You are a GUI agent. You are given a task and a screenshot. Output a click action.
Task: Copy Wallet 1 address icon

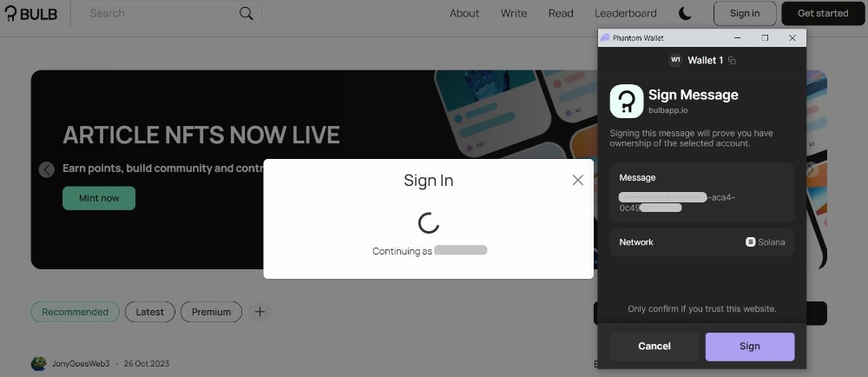click(x=732, y=60)
